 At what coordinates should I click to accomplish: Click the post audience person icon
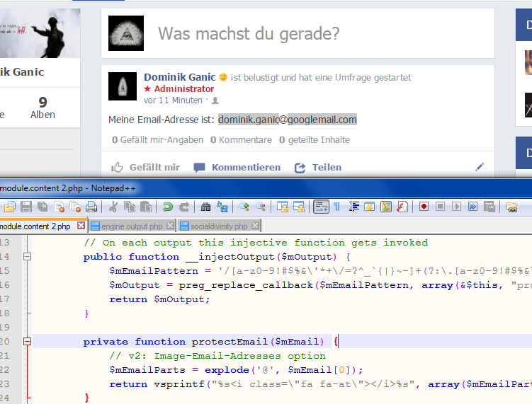(215, 100)
